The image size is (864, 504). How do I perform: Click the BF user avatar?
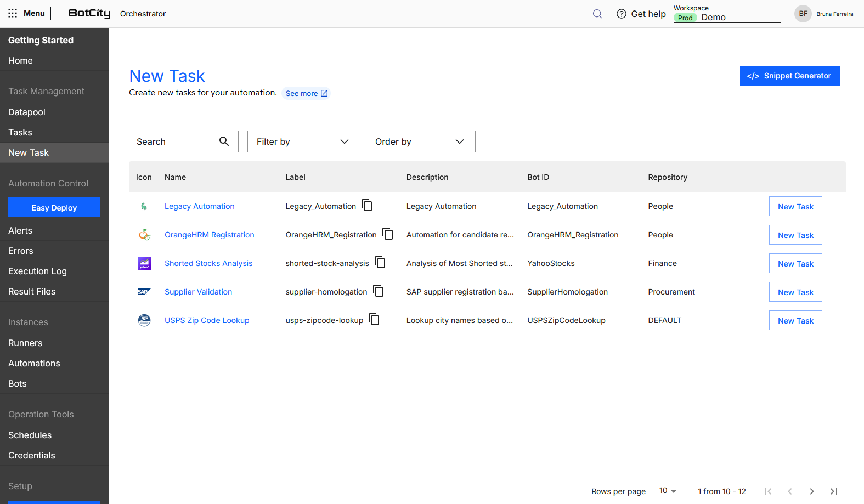tap(803, 14)
